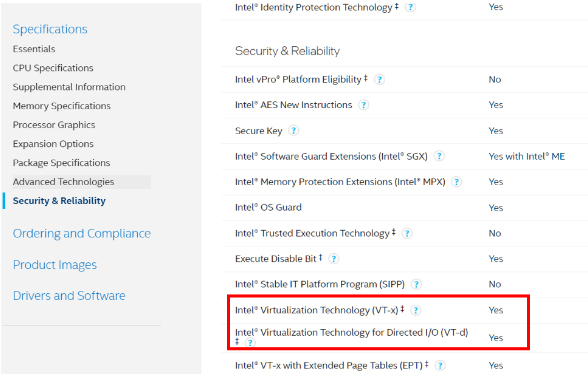This screenshot has height=381, width=588.
Task: Open info icon for Execute Disable Bit
Action: point(333,259)
